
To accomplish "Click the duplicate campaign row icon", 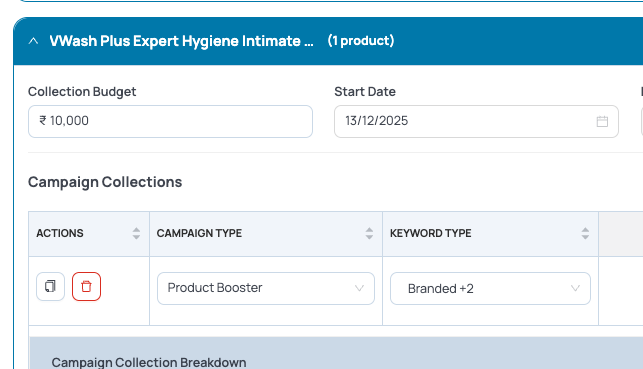I will pyautogui.click(x=50, y=286).
